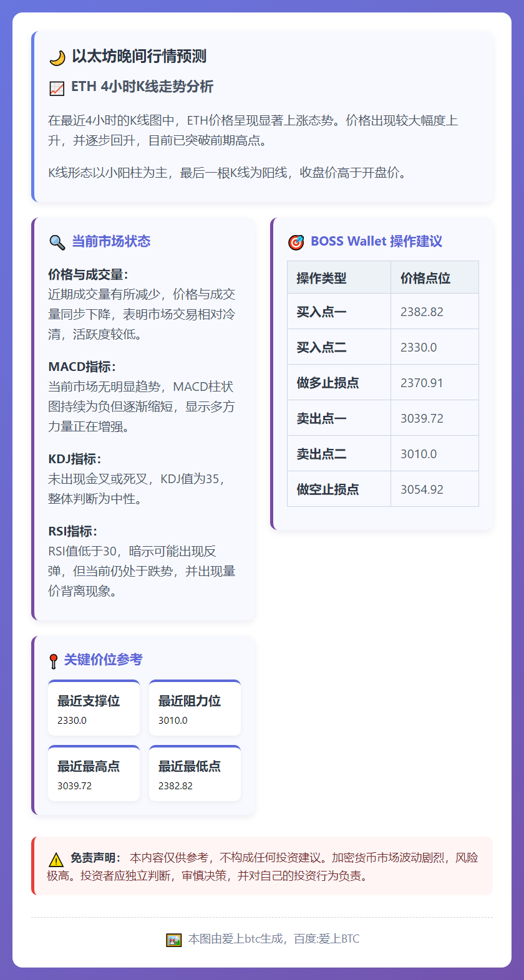The height and width of the screenshot is (980, 524).
Task: Click the 免责声明 label
Action: (95, 858)
